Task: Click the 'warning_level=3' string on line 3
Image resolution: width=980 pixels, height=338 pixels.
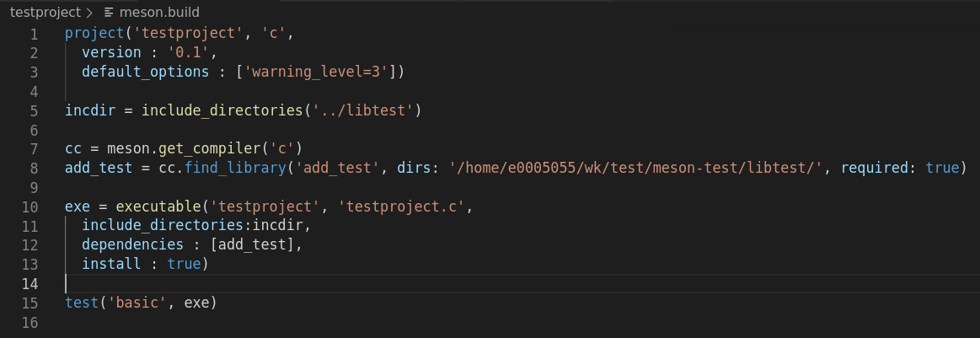Action: 316,72
